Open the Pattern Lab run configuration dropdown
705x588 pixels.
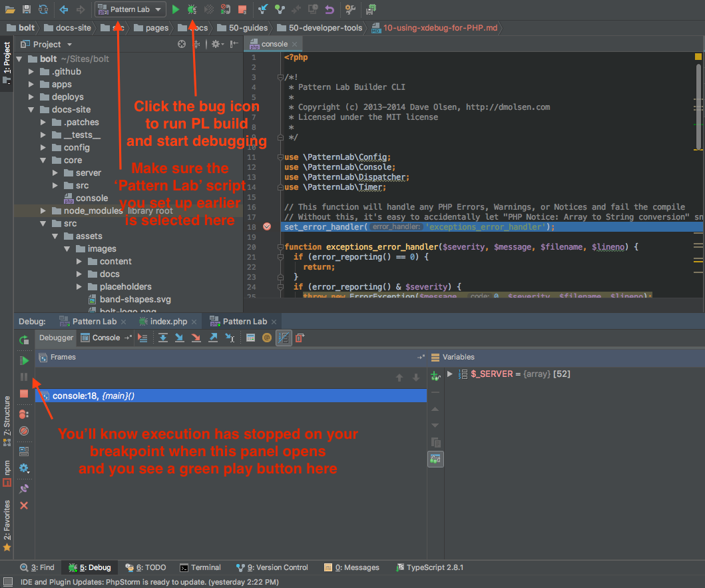pyautogui.click(x=130, y=9)
